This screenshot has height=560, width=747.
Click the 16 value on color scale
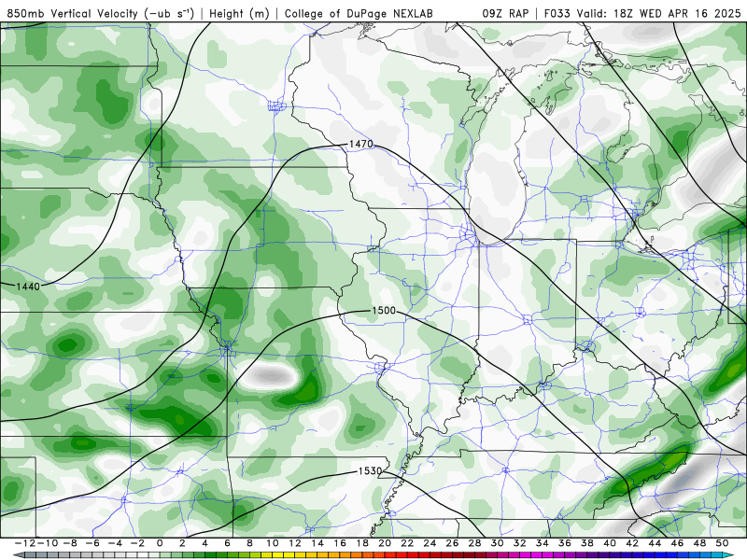pos(340,543)
